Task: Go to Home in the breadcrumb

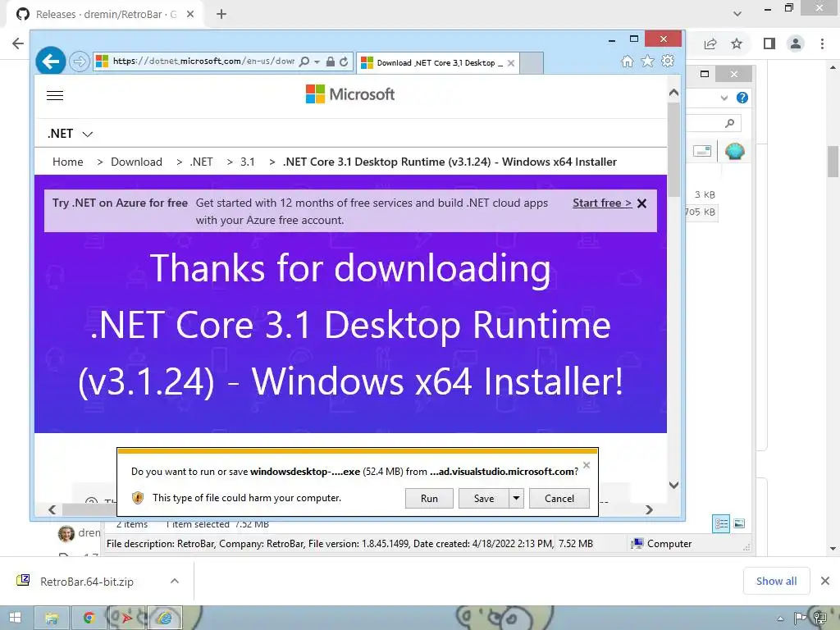Action: click(67, 162)
